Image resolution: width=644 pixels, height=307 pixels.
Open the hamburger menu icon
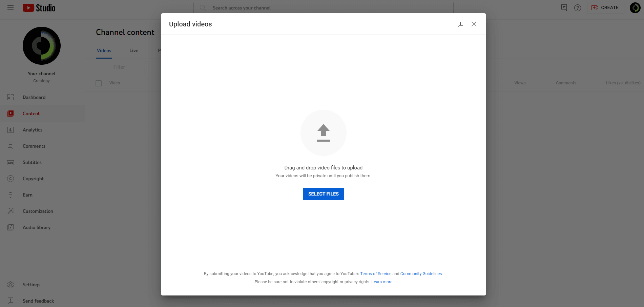click(11, 8)
